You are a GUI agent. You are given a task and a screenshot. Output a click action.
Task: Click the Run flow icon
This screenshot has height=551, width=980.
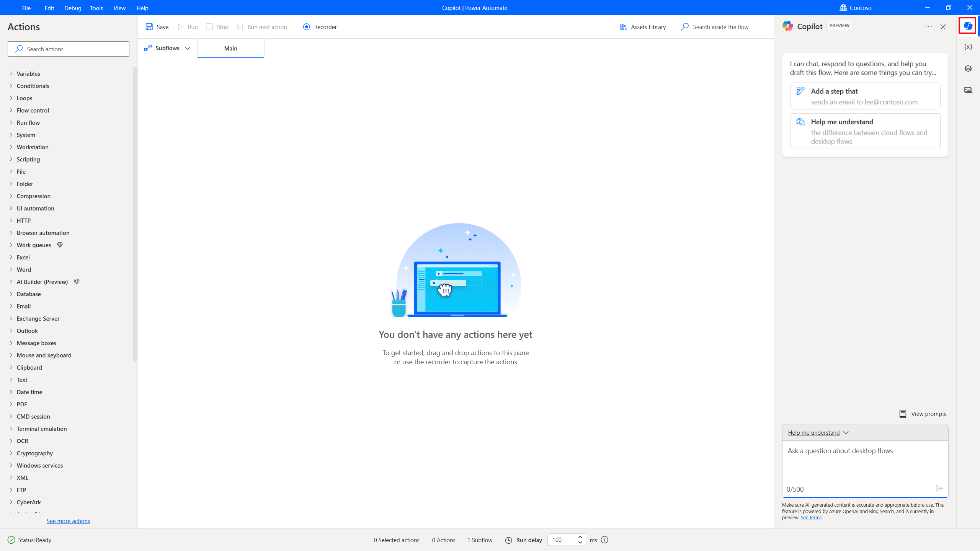(180, 26)
